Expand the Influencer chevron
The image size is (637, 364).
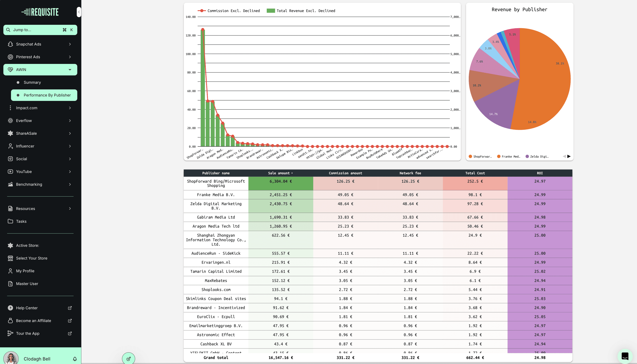(x=70, y=146)
